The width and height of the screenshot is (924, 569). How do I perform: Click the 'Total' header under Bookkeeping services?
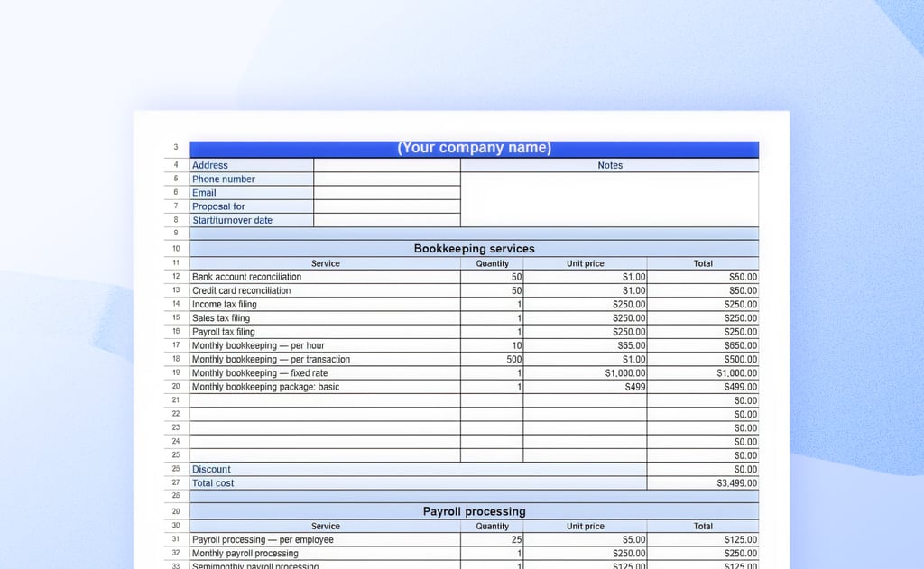pyautogui.click(x=702, y=263)
